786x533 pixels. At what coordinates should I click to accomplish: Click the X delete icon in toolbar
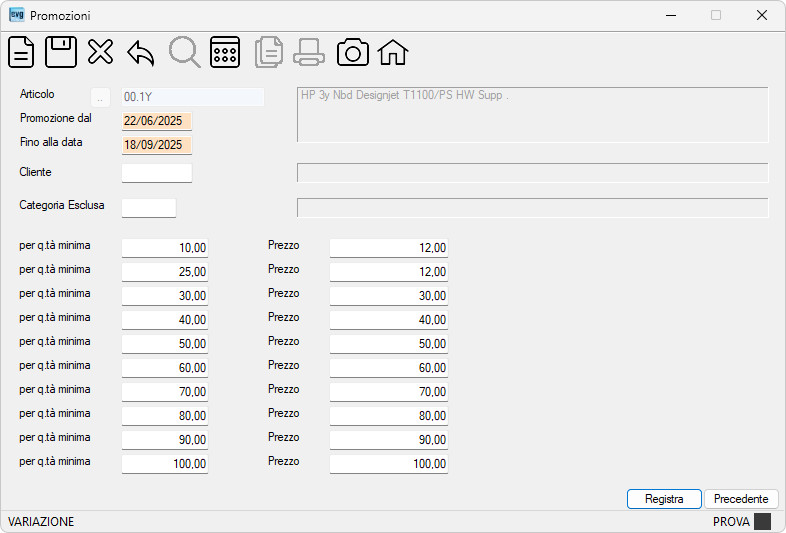100,52
